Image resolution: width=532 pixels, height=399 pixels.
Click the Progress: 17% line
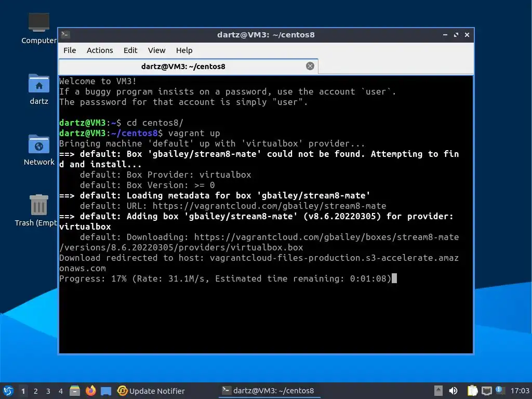coord(225,278)
